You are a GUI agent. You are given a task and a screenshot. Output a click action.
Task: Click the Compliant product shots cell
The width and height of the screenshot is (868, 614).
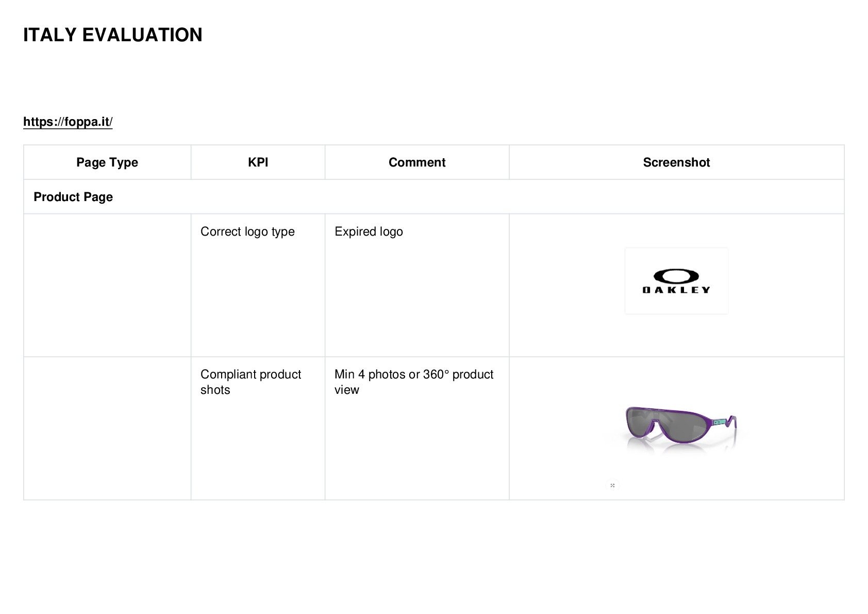tap(258, 428)
